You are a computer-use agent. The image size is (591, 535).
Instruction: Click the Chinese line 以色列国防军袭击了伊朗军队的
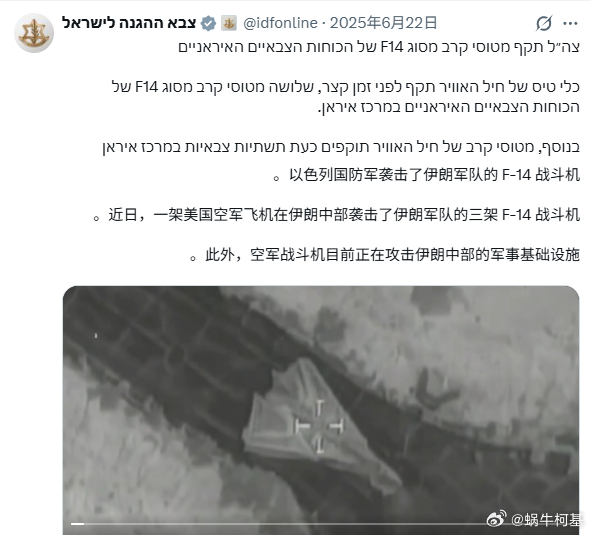[x=427, y=175]
